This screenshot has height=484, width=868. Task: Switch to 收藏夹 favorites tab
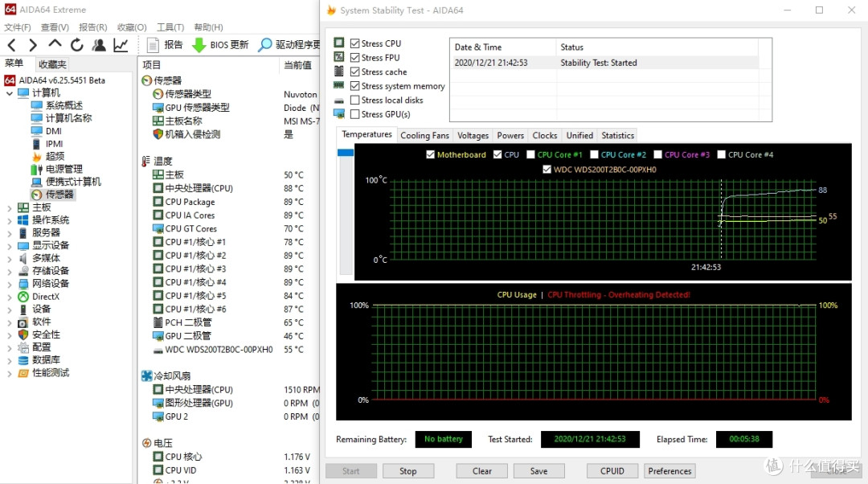[52, 64]
